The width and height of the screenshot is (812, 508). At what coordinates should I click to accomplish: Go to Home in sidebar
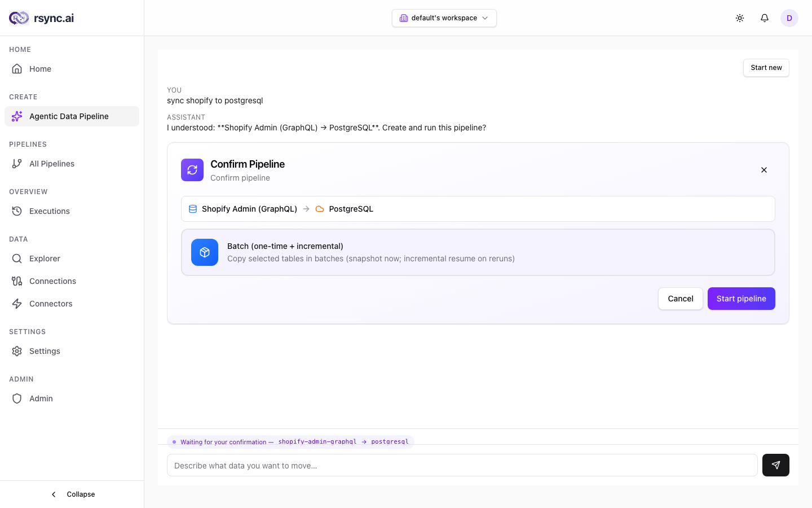click(72, 69)
